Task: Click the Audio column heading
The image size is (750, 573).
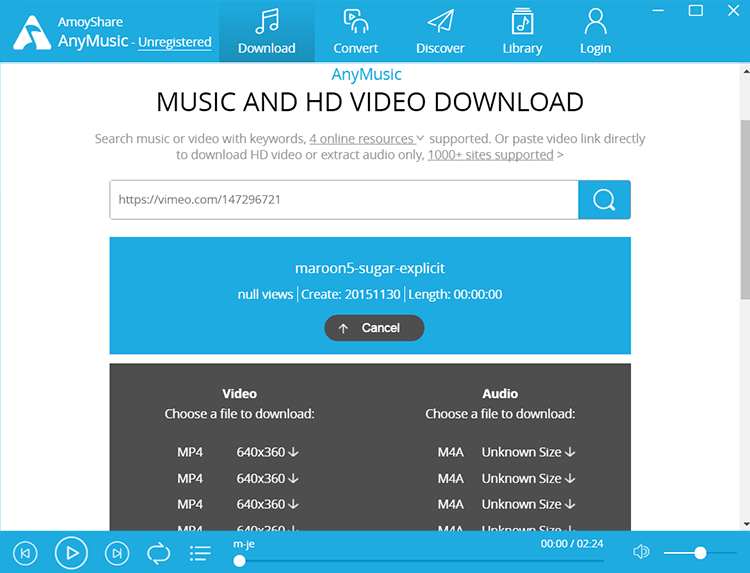Action: tap(500, 394)
